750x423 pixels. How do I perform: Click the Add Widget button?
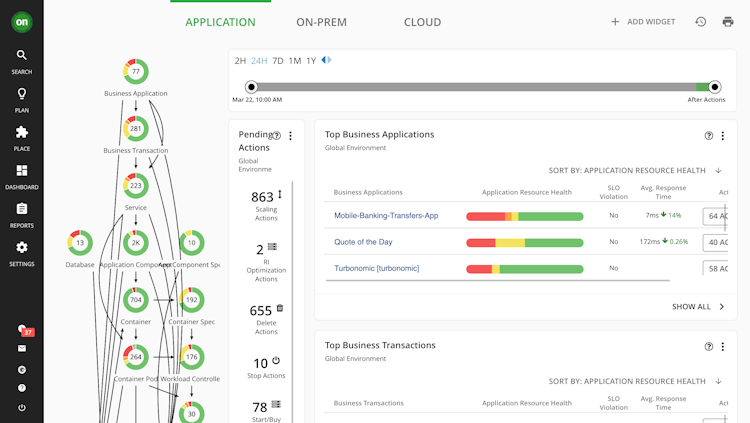pos(643,21)
